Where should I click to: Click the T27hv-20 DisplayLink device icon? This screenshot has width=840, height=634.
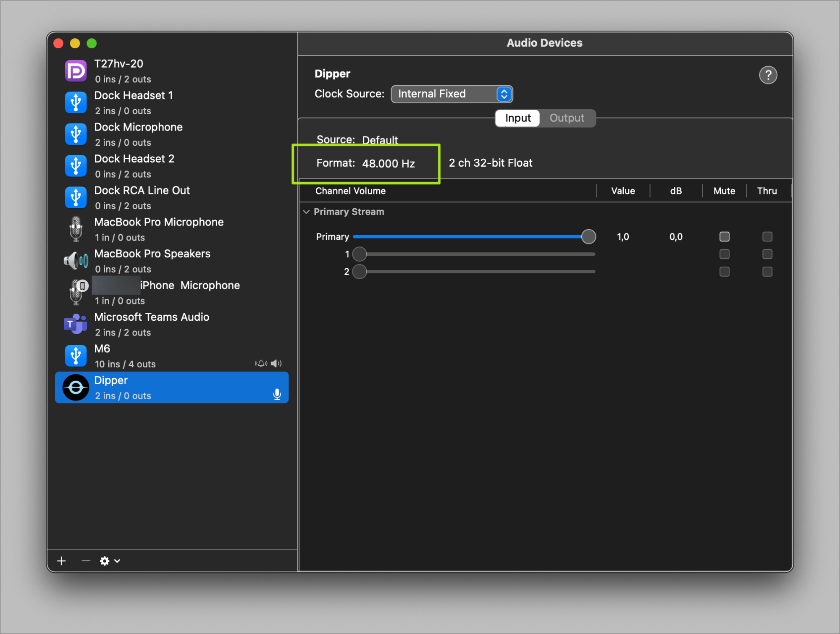point(76,71)
